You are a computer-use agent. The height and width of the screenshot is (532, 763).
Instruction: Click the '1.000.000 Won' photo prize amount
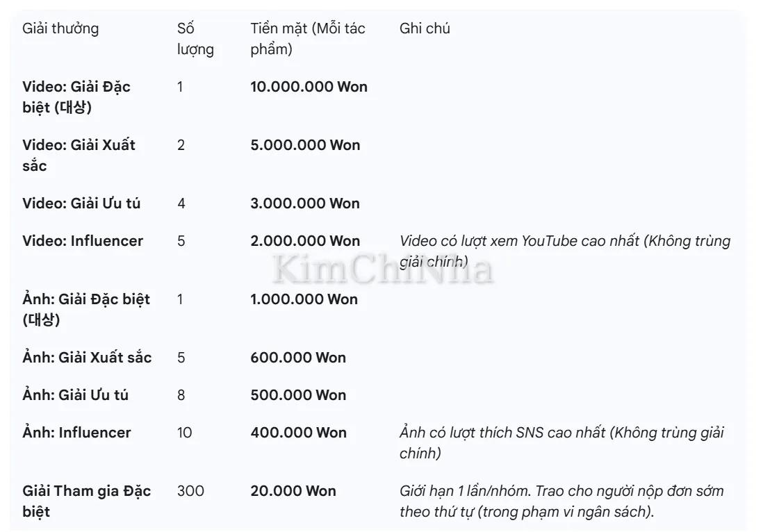304,299
